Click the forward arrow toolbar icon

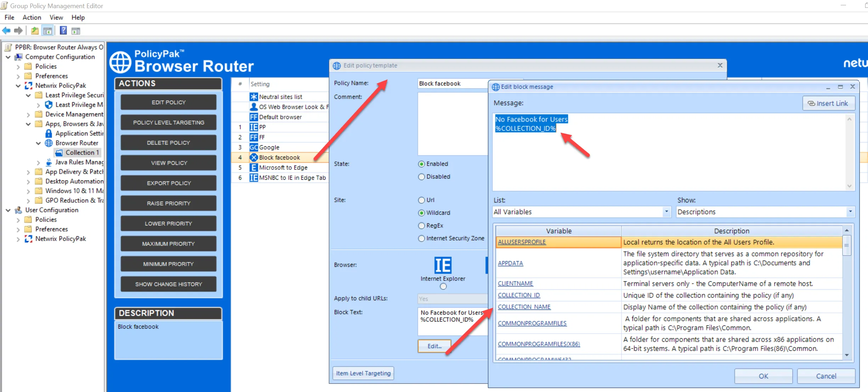coord(18,31)
